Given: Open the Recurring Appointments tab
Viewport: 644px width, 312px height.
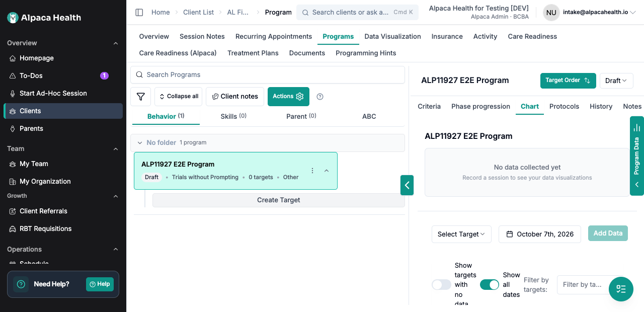Looking at the screenshot, I should [x=274, y=36].
